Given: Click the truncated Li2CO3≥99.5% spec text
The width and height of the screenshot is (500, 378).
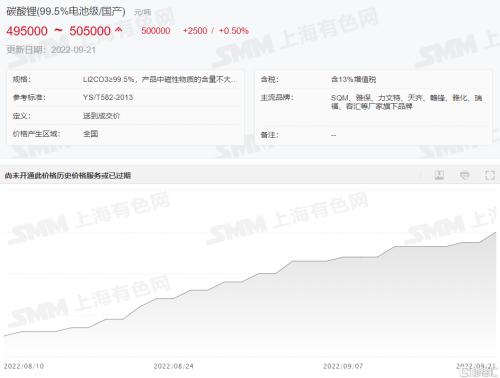Looking at the screenshot, I should click(x=160, y=79).
